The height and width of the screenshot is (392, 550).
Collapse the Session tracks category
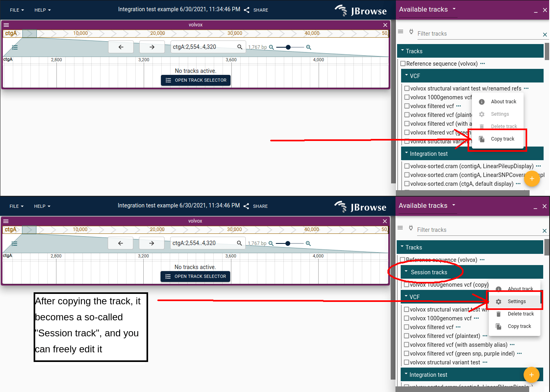tap(472, 272)
